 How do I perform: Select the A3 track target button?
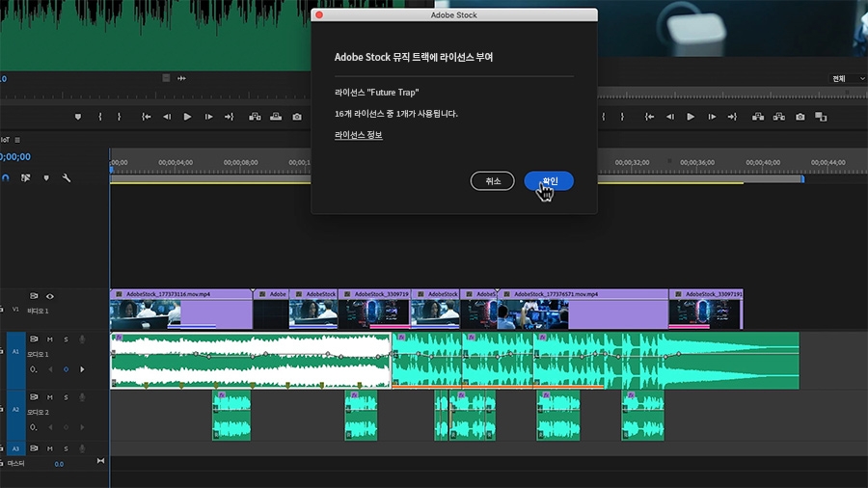pos(15,448)
